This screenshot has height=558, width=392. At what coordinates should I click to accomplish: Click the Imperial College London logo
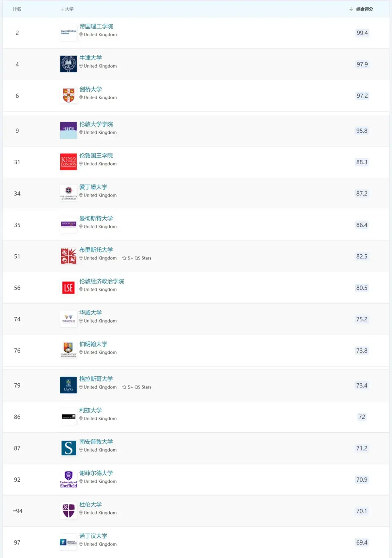(68, 32)
